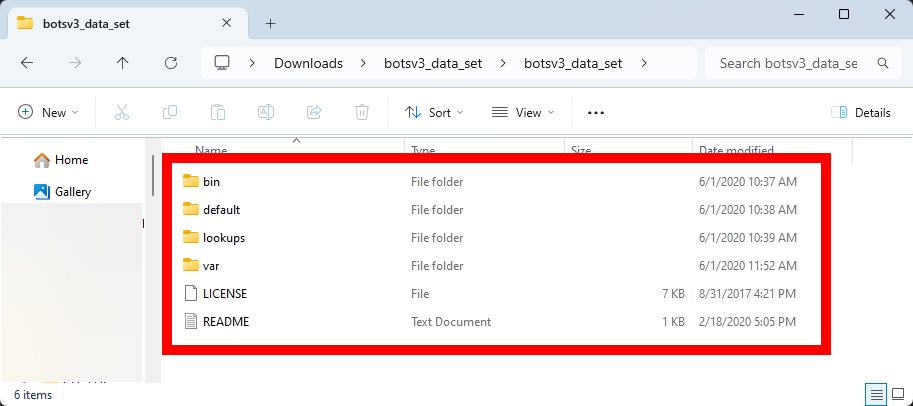The image size is (913, 406).
Task: Click the This PC monitor icon in address bar
Action: pyautogui.click(x=221, y=63)
